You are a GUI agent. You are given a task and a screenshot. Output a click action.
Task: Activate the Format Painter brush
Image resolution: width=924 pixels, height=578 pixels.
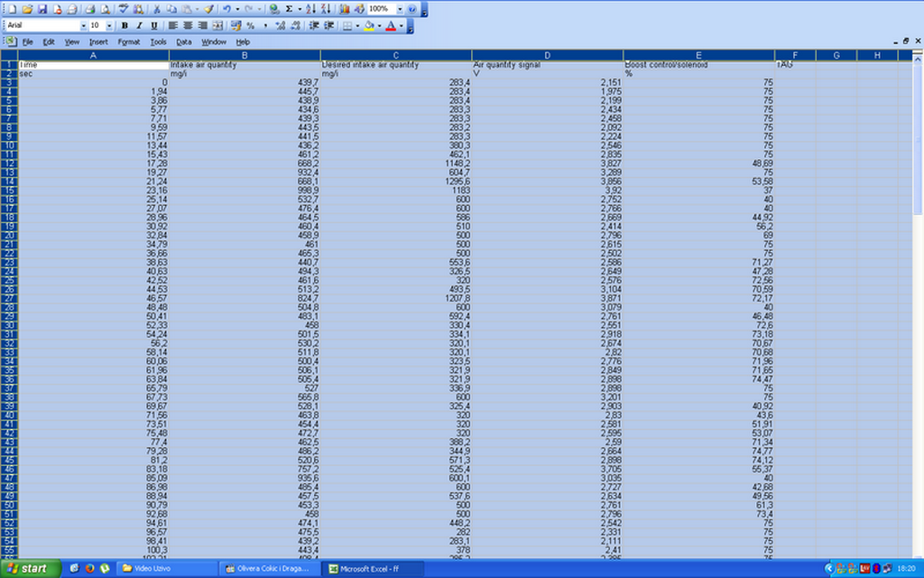tap(208, 9)
